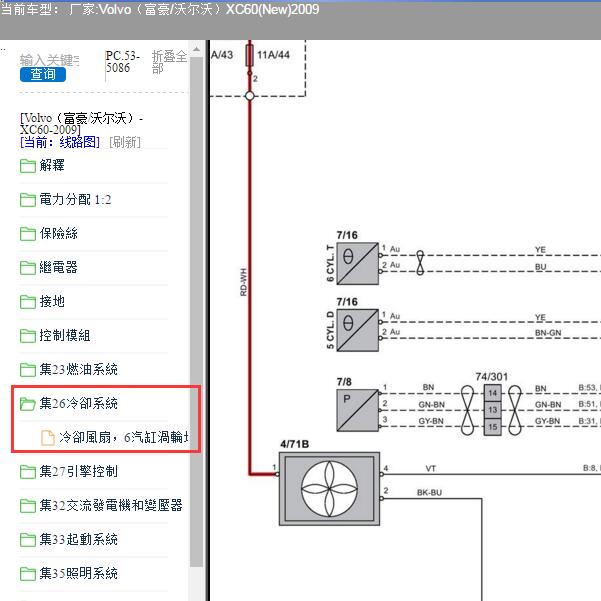Collapse the 集26冷卻系統 folder
This screenshot has height=601, width=601.
tap(78, 403)
